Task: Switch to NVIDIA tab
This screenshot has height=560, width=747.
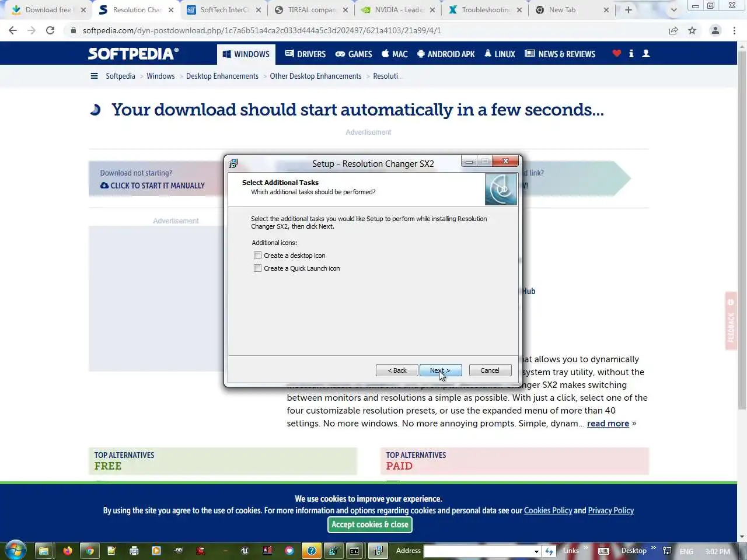Action: (x=399, y=10)
